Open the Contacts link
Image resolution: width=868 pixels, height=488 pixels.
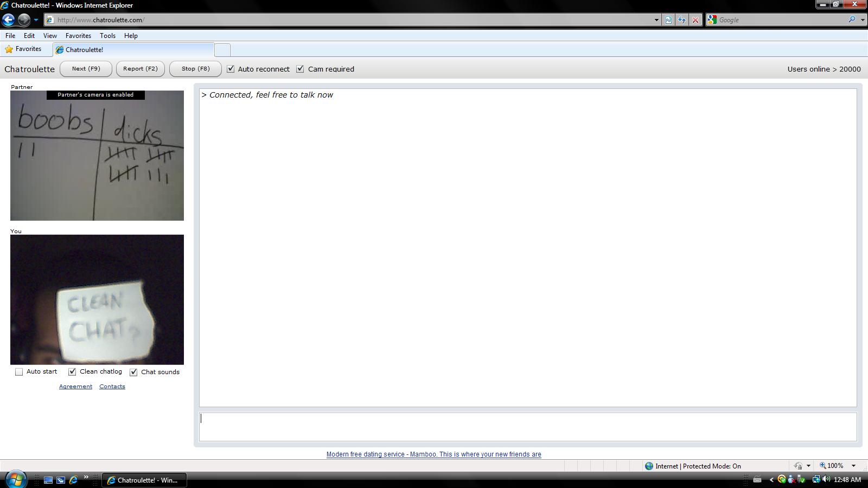[x=112, y=387]
